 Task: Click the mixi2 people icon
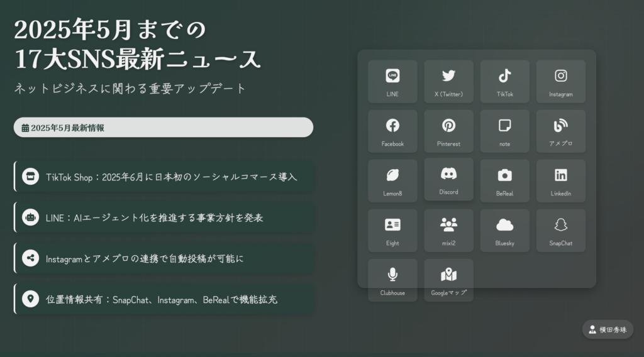(x=448, y=225)
